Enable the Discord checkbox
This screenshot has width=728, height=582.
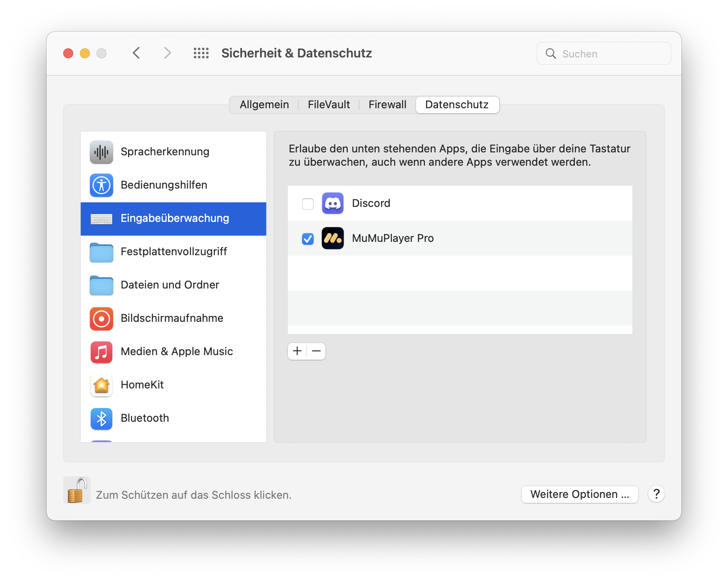point(308,204)
